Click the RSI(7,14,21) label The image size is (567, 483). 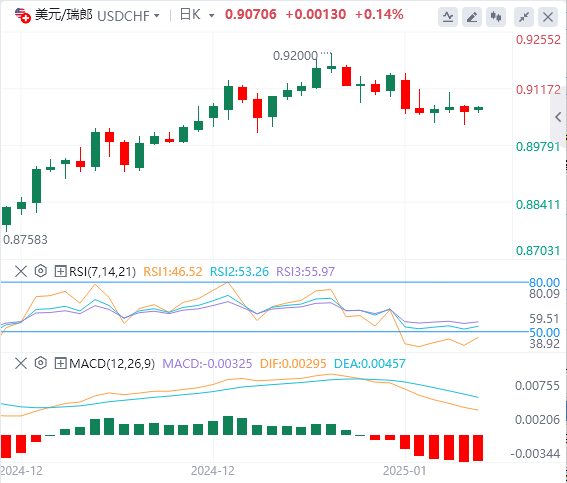[x=102, y=272]
